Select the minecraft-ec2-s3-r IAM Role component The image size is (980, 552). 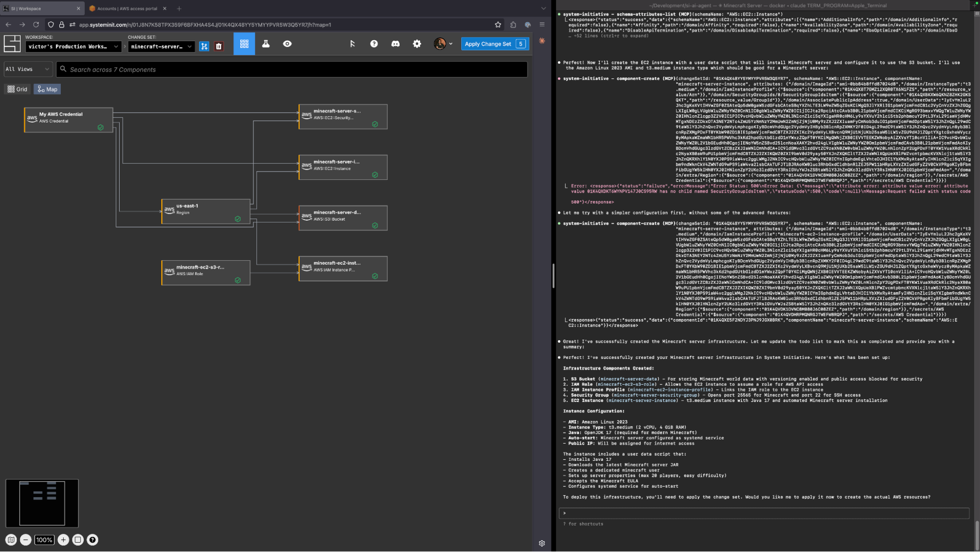(x=206, y=273)
